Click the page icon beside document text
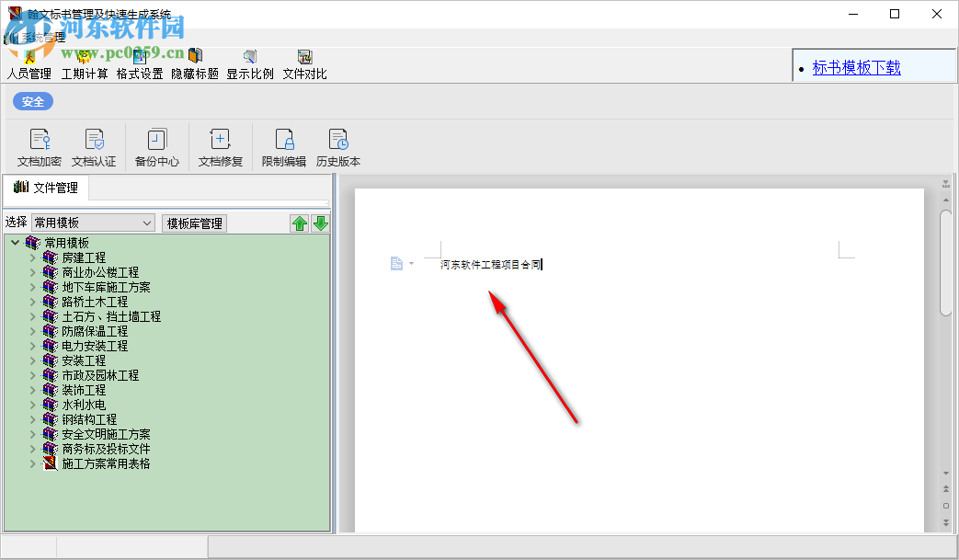Screen dimensions: 959x560 [396, 264]
